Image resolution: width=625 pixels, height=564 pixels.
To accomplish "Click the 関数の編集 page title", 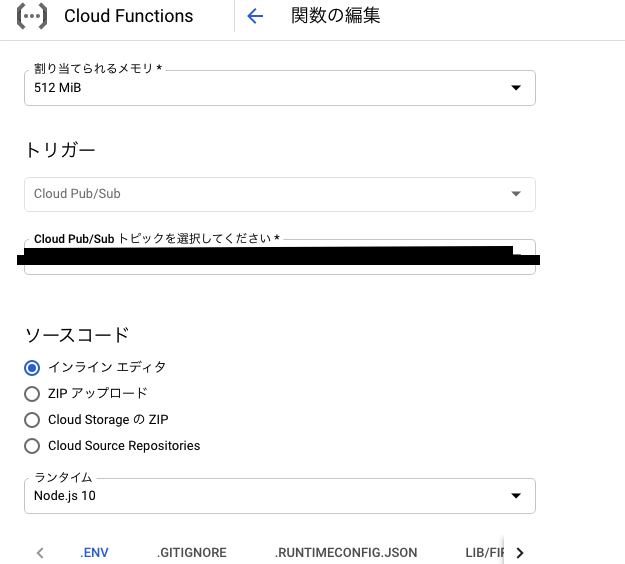I will coord(336,16).
